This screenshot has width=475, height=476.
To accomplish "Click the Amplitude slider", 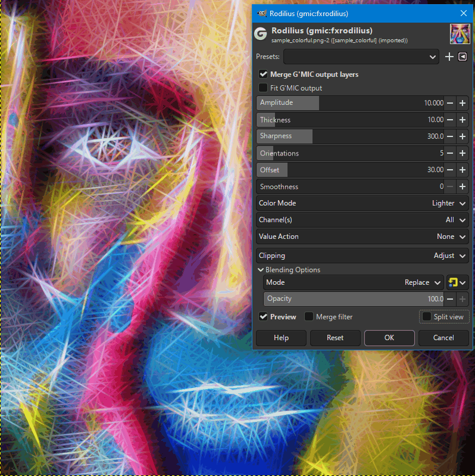I will coord(350,103).
